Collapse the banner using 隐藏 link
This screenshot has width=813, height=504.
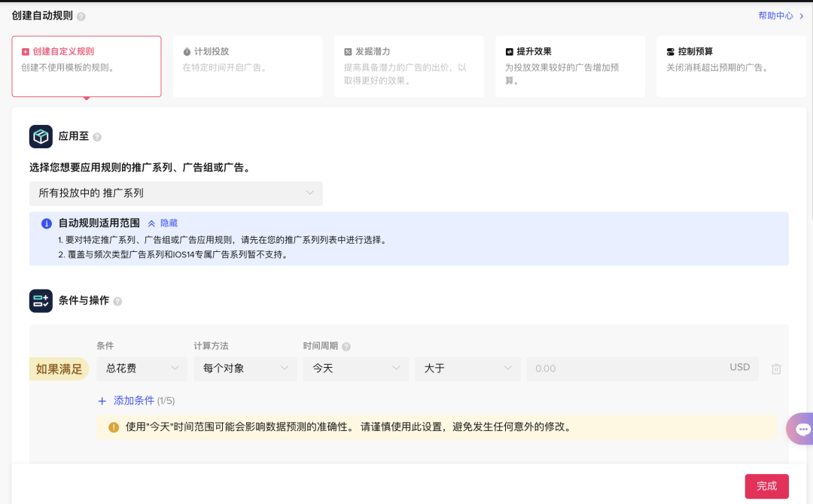pos(167,223)
